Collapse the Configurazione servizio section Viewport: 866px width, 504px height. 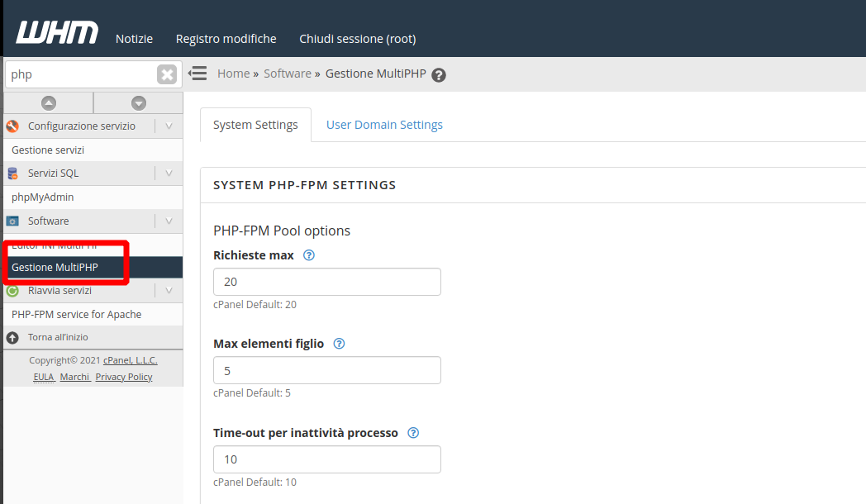pos(169,126)
